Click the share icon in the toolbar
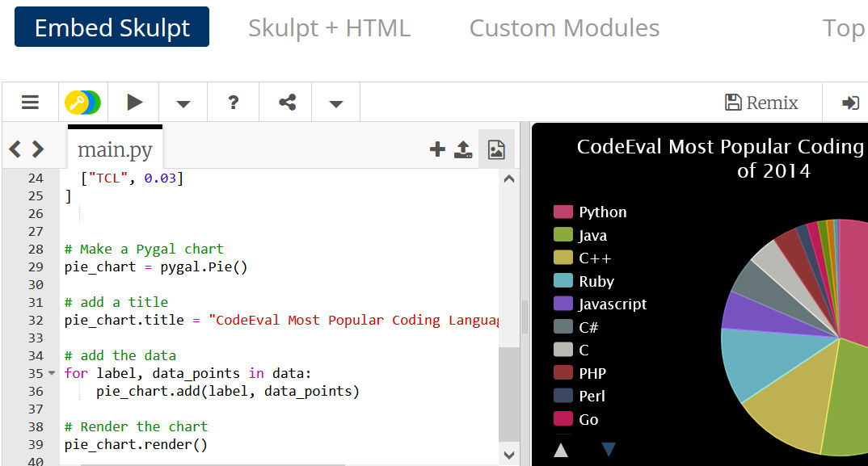 tap(287, 103)
